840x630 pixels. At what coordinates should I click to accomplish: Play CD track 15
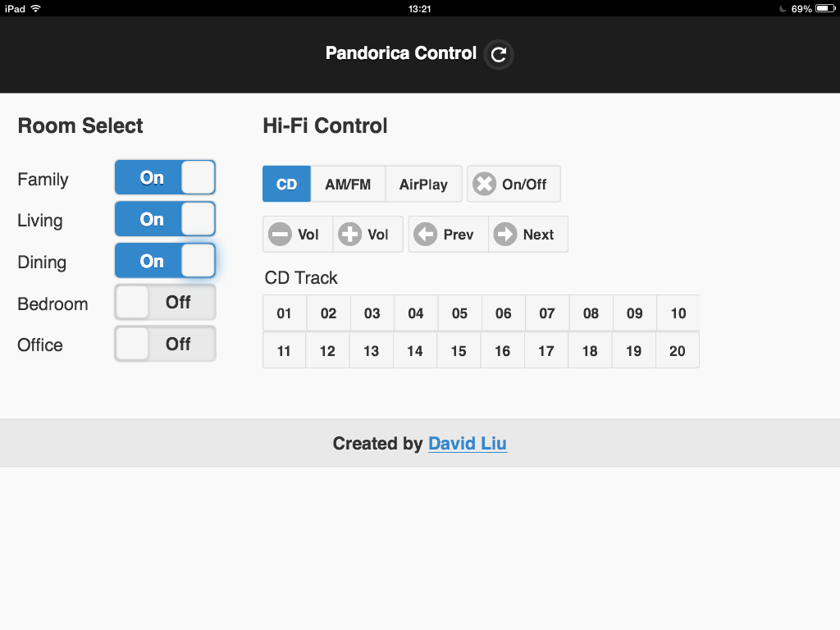click(x=459, y=350)
